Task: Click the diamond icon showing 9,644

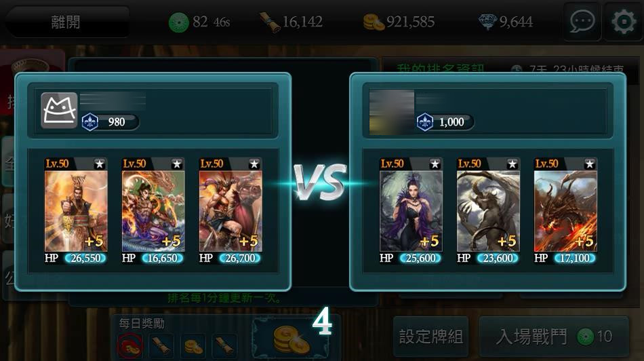Action: (487, 22)
